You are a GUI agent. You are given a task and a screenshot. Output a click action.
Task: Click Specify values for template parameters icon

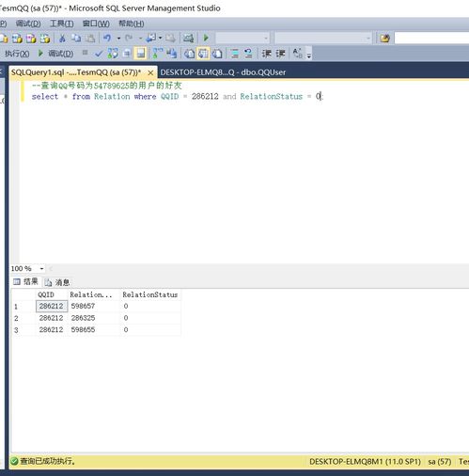coord(297,54)
